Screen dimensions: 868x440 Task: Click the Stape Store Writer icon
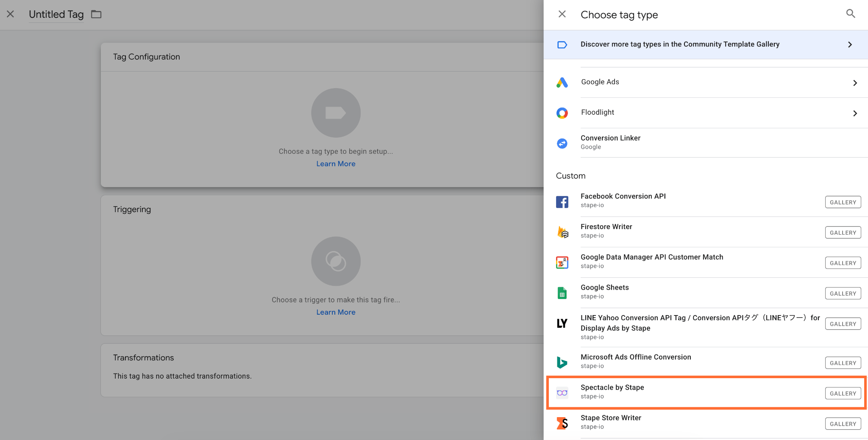coord(562,423)
